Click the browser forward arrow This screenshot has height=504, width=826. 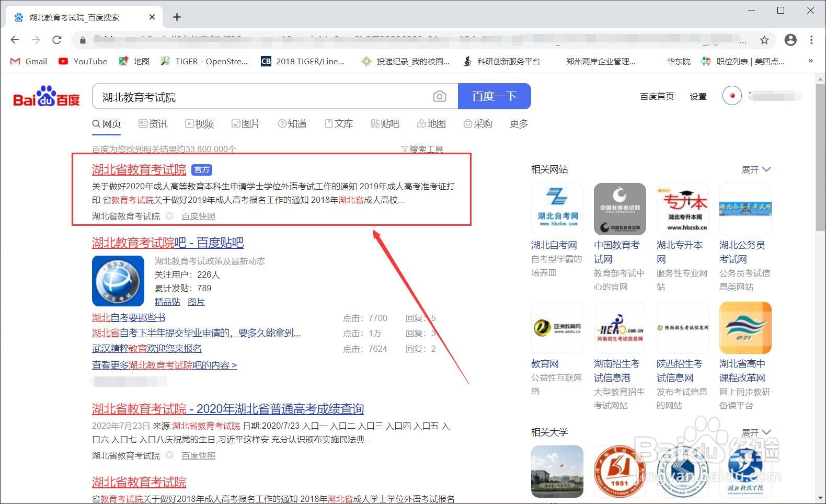(36, 40)
